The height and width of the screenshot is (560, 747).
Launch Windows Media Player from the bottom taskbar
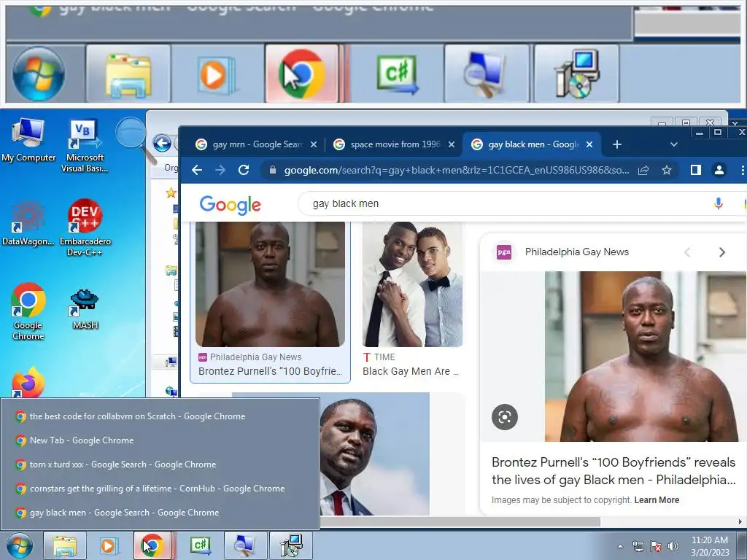coord(108,545)
